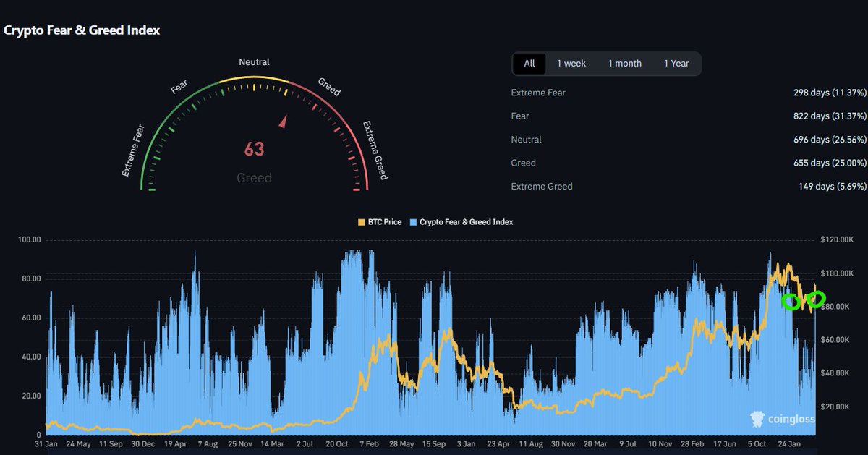Click the 149 days (5.69%) value
The image size is (868, 455).
(x=833, y=186)
